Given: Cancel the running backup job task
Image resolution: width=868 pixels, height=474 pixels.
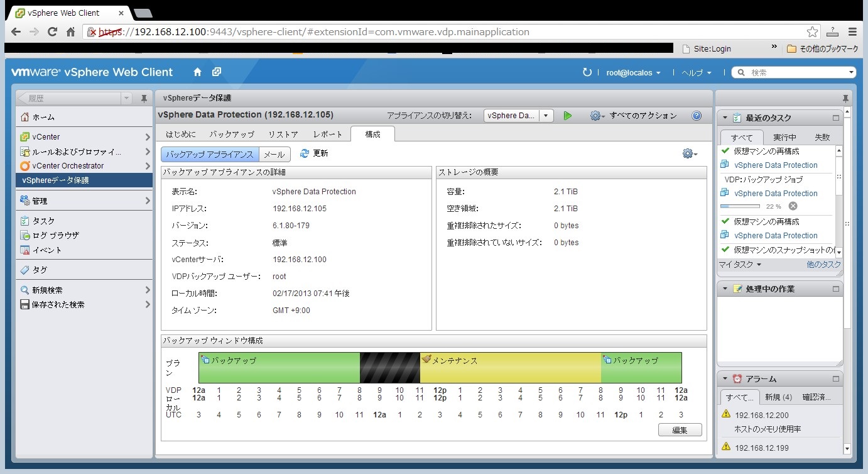Looking at the screenshot, I should tap(793, 206).
